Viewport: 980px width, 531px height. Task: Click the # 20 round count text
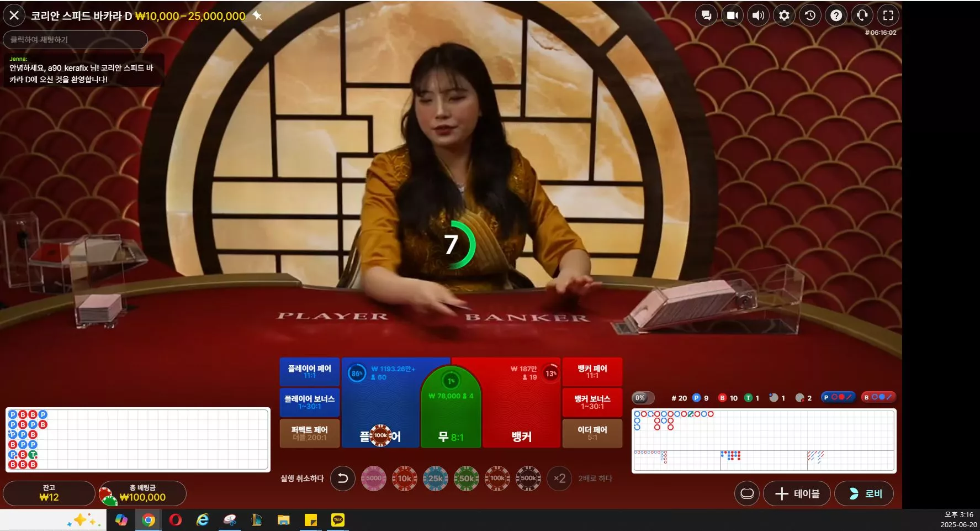679,398
